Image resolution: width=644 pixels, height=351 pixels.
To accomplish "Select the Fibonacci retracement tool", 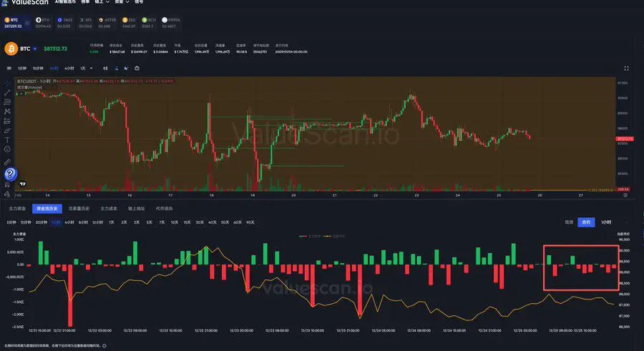I will point(7,102).
